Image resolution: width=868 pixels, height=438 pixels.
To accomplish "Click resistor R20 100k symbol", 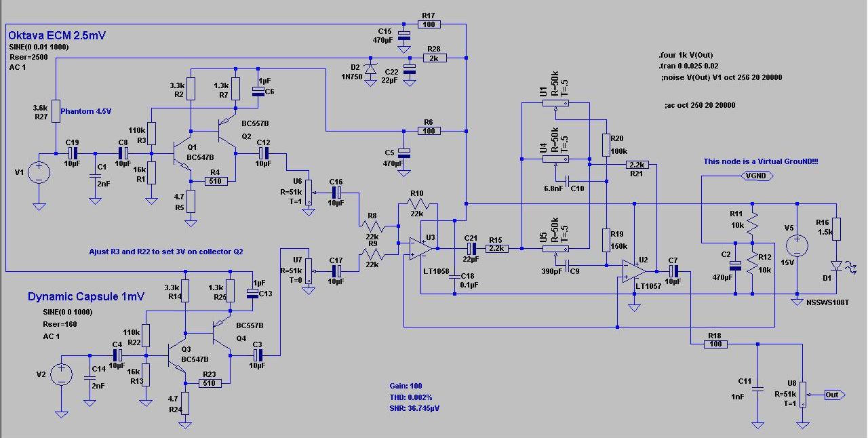I will click(x=607, y=144).
